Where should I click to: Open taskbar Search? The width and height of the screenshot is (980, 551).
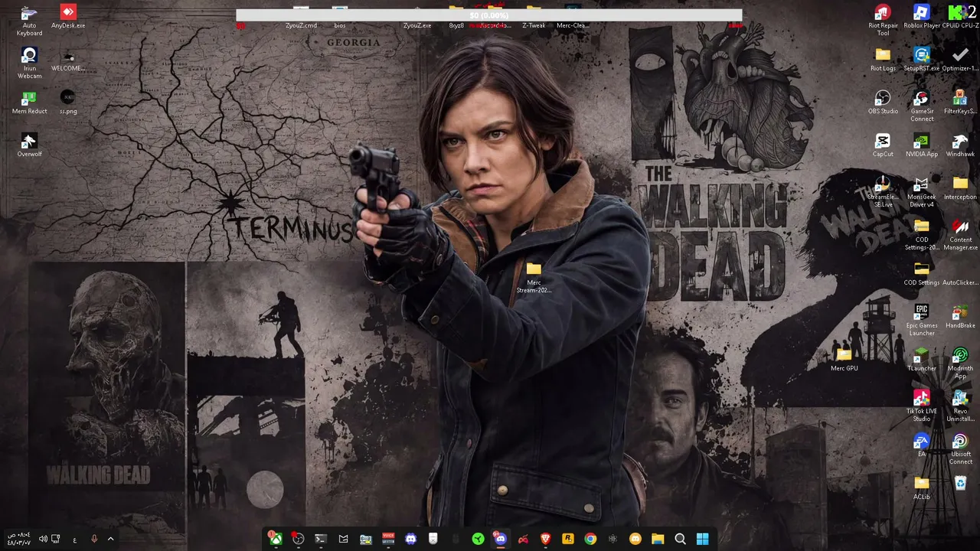click(680, 539)
